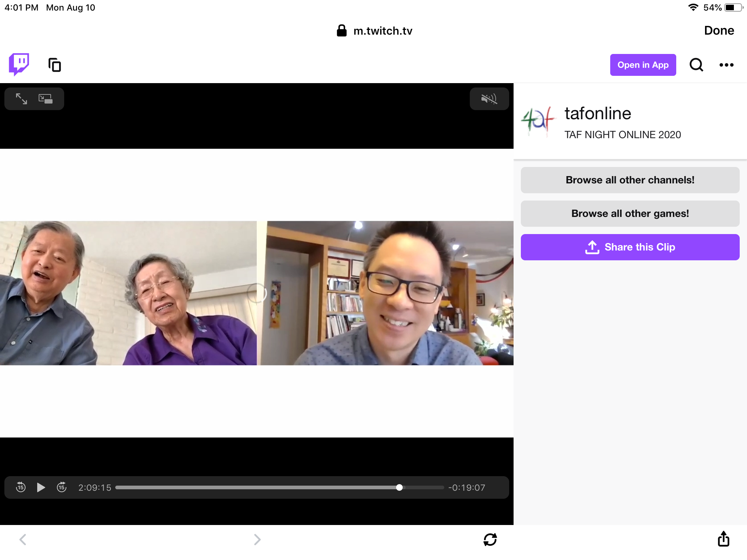Click Browse all other channels button

click(630, 180)
